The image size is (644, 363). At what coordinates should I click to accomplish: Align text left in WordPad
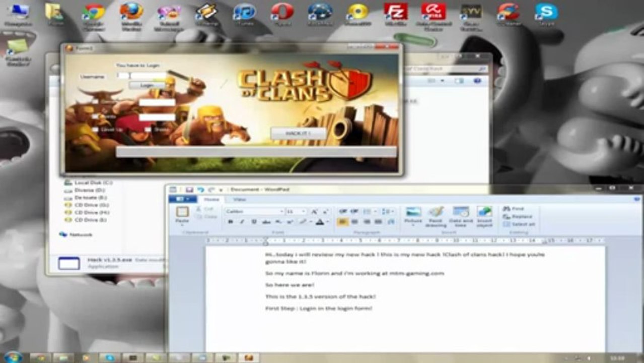click(x=342, y=222)
